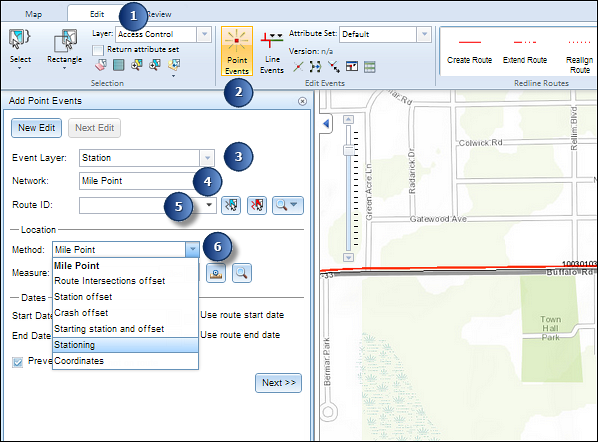Collapse the side panel with blue arrow
Image resolution: width=598 pixels, height=442 pixels.
pyautogui.click(x=326, y=124)
